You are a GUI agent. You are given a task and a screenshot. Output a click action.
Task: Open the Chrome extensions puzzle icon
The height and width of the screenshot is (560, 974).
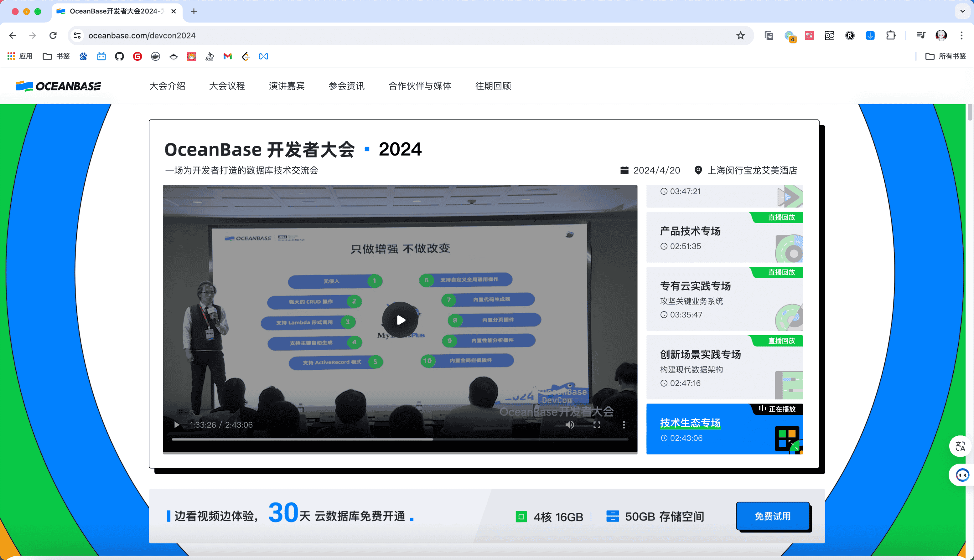890,35
